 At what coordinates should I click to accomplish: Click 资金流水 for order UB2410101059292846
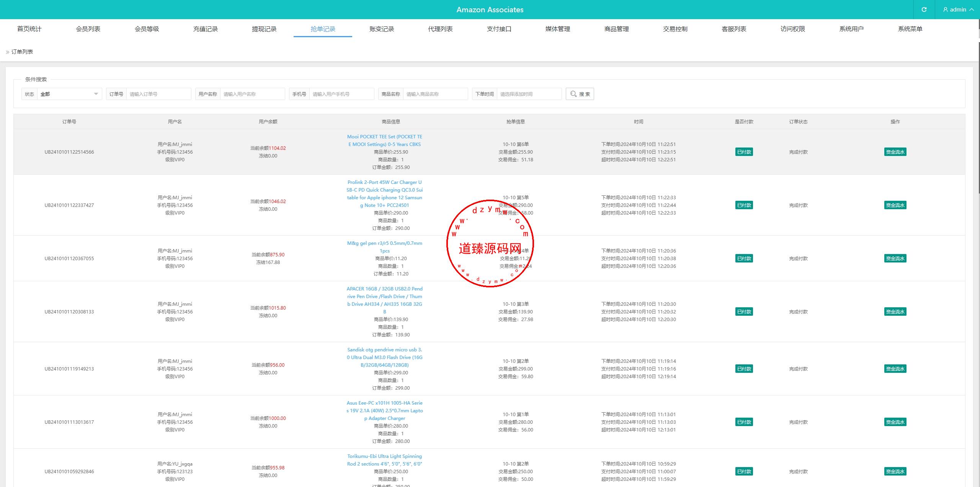pyautogui.click(x=895, y=472)
